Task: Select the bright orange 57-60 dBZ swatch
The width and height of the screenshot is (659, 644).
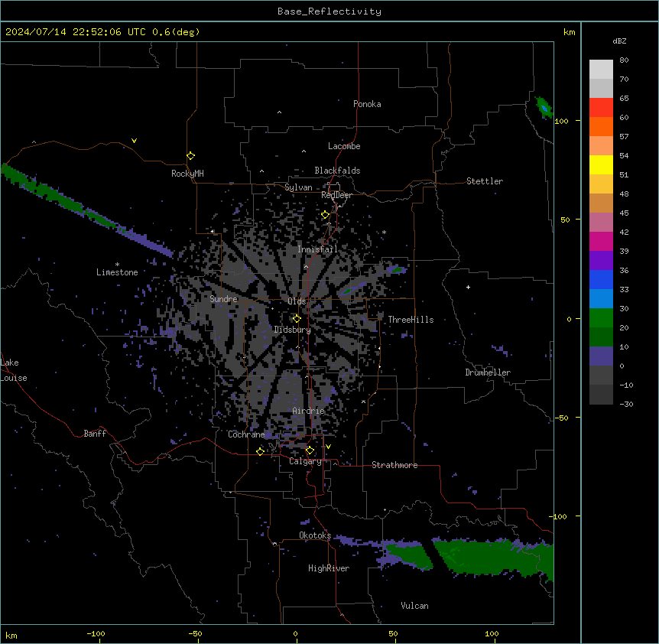Action: tap(601, 126)
